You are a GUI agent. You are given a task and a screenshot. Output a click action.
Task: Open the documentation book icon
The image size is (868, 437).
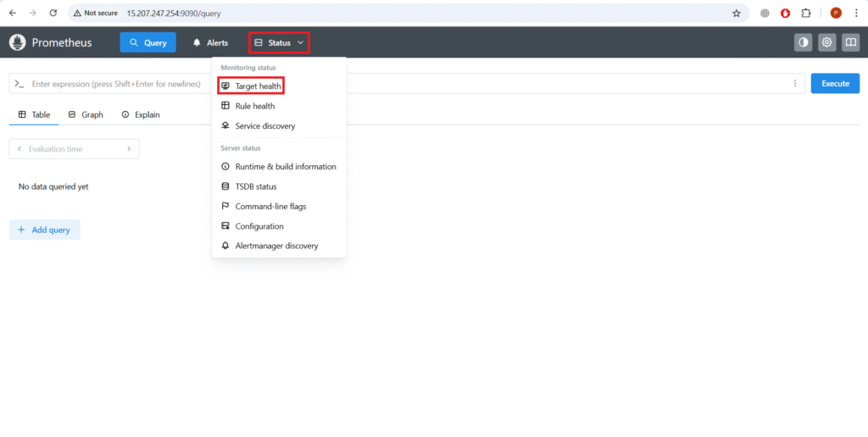(850, 42)
